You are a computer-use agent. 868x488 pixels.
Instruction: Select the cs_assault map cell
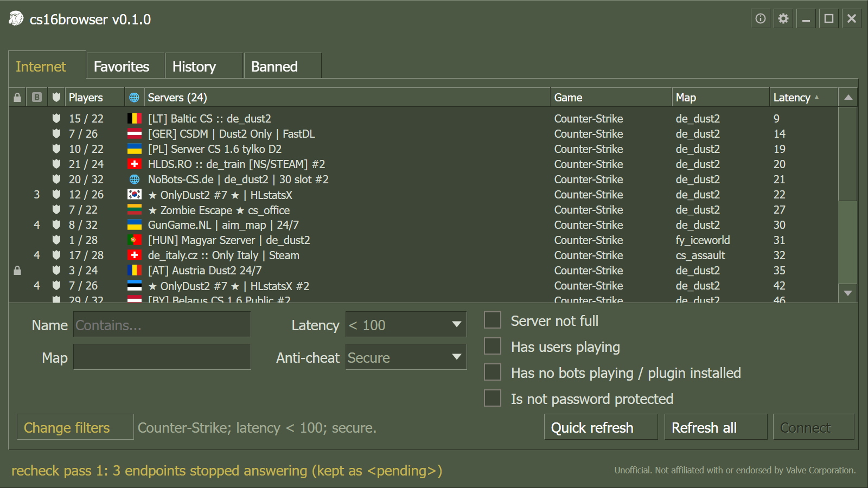700,255
